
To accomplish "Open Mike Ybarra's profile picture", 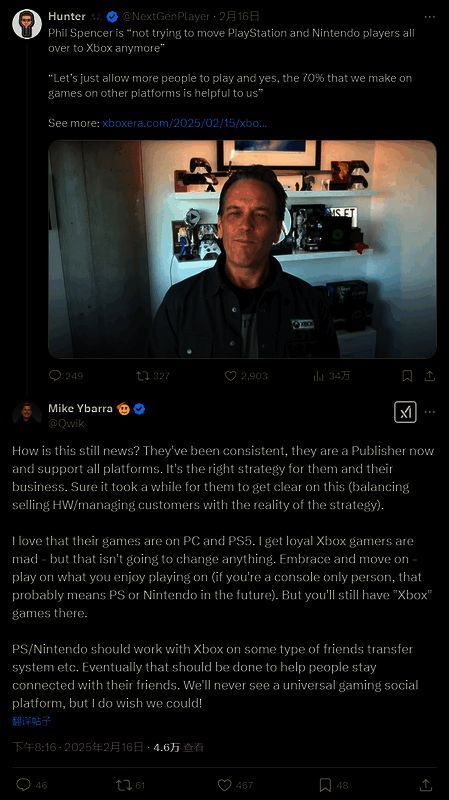I will click(x=27, y=412).
